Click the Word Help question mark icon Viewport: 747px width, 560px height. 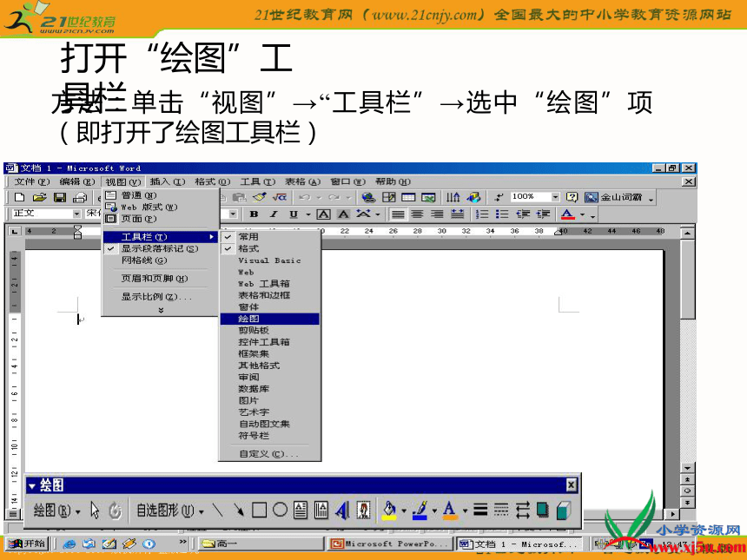[x=572, y=197]
